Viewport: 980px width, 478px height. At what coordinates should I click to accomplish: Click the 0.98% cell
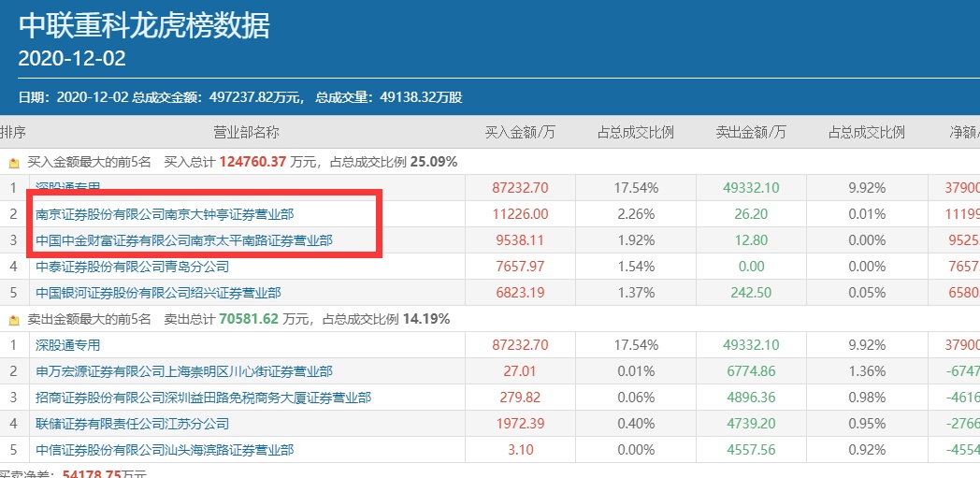(x=867, y=398)
